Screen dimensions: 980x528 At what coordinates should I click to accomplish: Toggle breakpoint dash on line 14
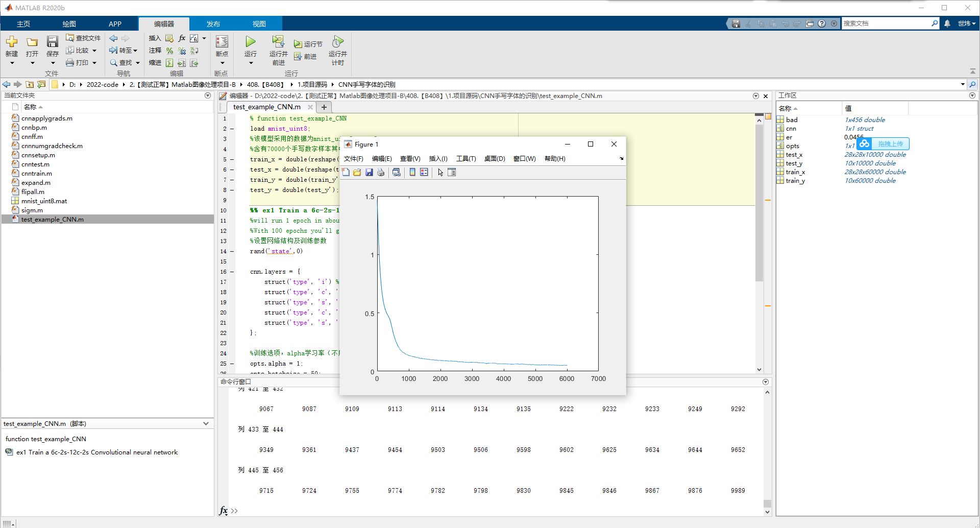pyautogui.click(x=232, y=251)
